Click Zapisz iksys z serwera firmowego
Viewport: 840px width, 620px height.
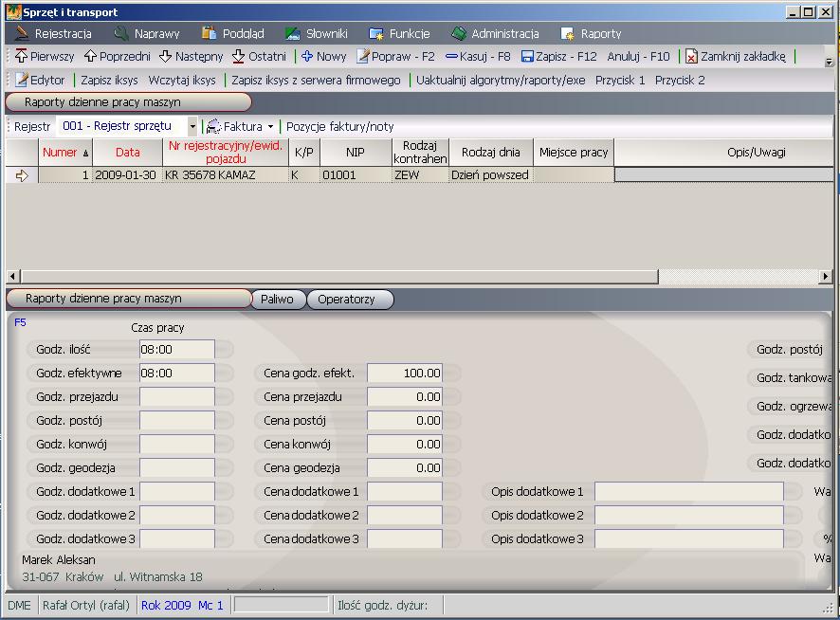[x=316, y=81]
